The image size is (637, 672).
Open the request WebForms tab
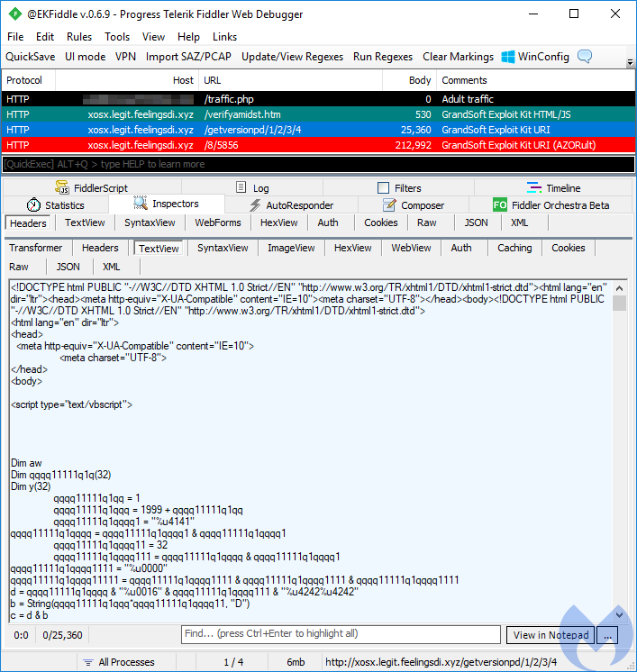(218, 222)
